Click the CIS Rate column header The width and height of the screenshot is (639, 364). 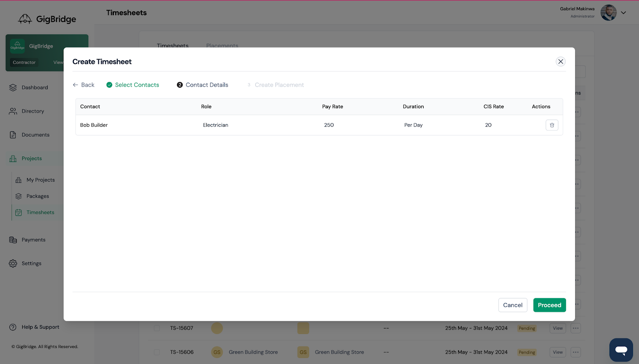[494, 107]
